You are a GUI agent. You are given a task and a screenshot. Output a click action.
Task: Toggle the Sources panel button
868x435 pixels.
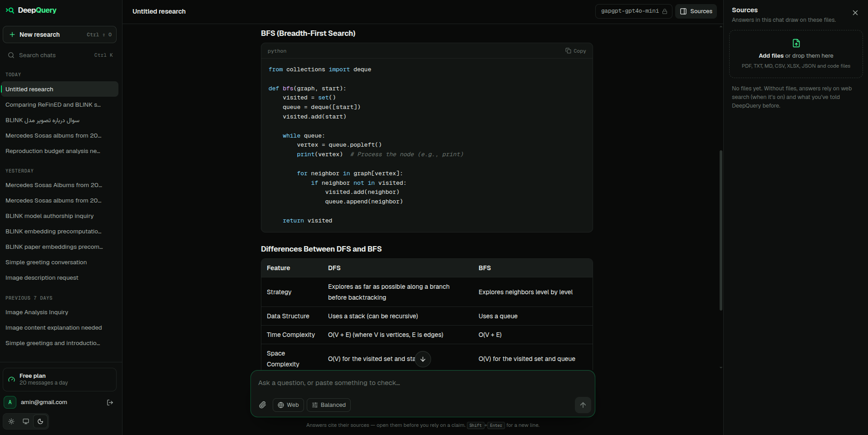(696, 11)
